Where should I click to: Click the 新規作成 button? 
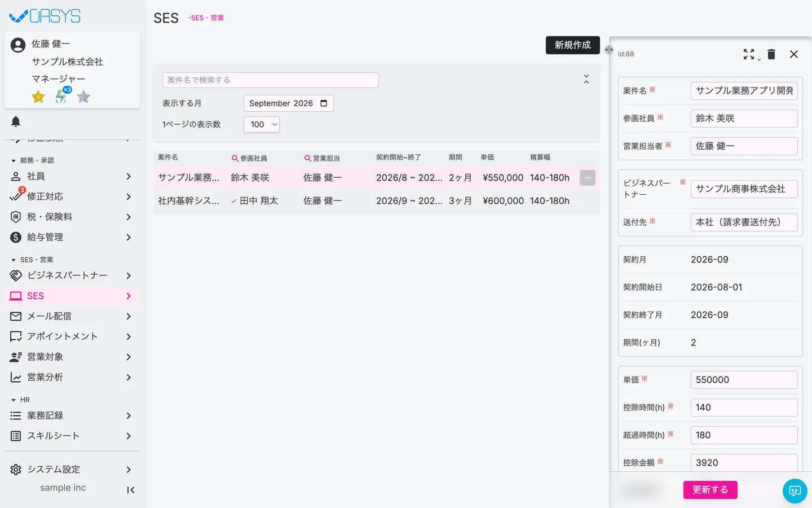[x=573, y=45]
